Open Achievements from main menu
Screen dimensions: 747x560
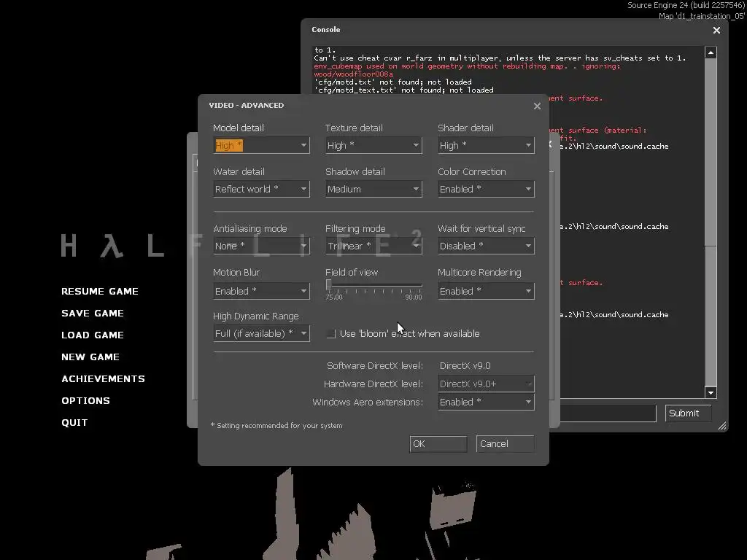[x=103, y=379]
